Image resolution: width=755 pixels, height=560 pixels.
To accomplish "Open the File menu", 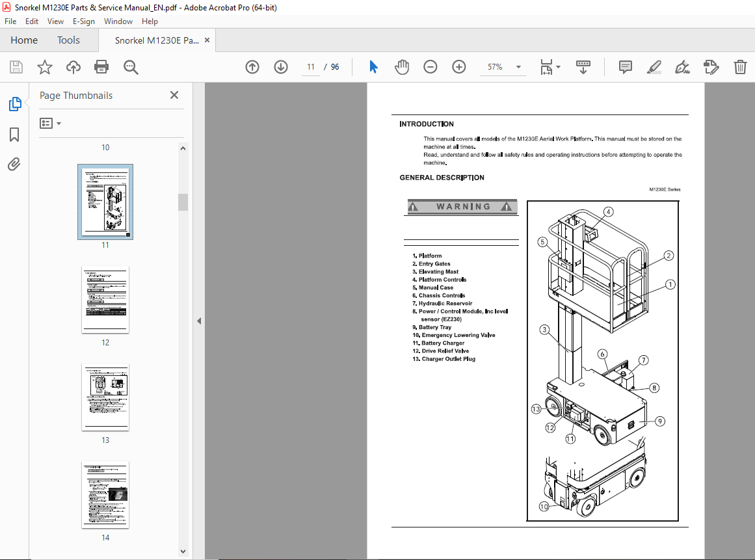I will coord(10,21).
